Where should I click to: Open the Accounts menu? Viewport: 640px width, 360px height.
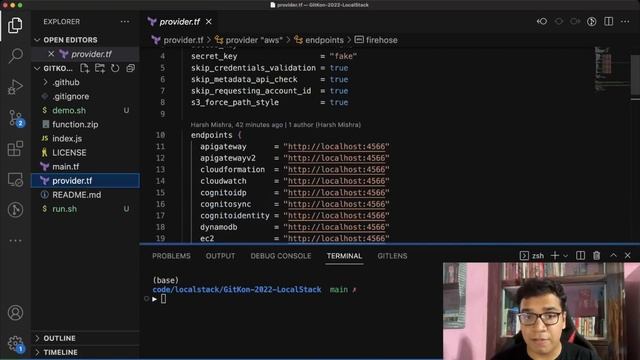pos(15,313)
